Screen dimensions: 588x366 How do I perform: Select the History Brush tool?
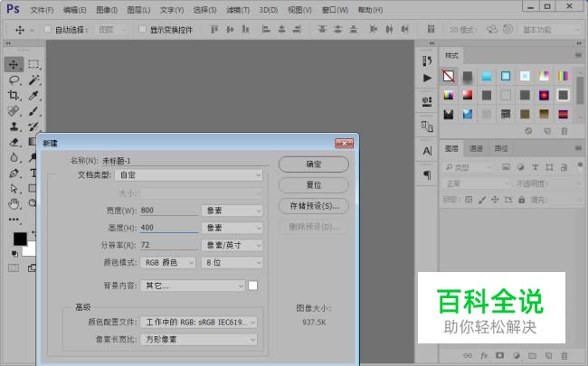tap(34, 127)
